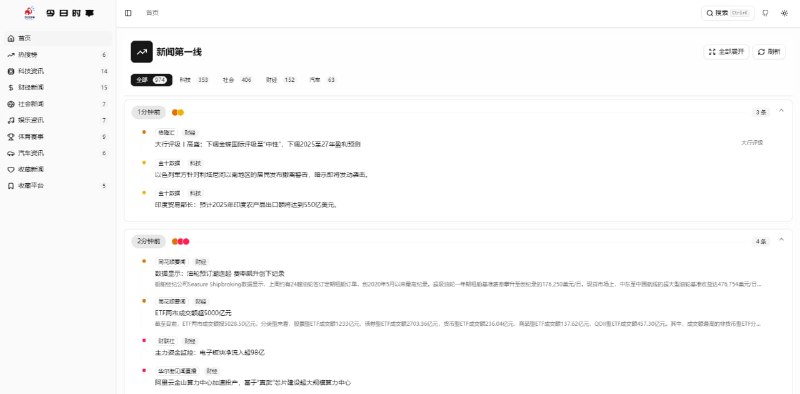Screen dimensions: 800x394
Task: Click the 1分钟前 time badge
Action: pyautogui.click(x=148, y=112)
